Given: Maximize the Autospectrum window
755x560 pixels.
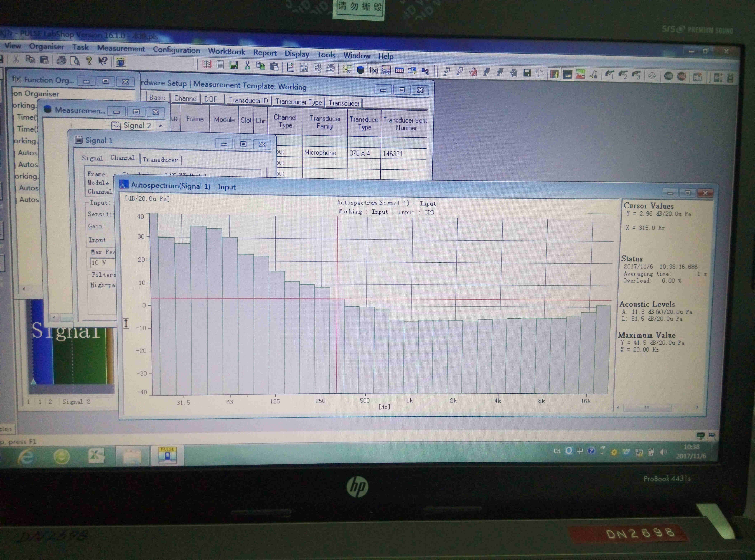Looking at the screenshot, I should (x=687, y=193).
